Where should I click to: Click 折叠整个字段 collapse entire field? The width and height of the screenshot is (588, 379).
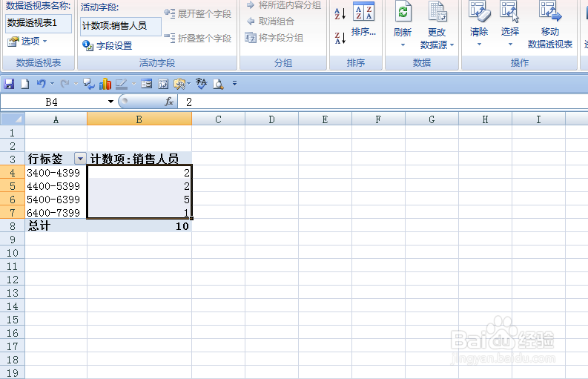click(x=198, y=38)
